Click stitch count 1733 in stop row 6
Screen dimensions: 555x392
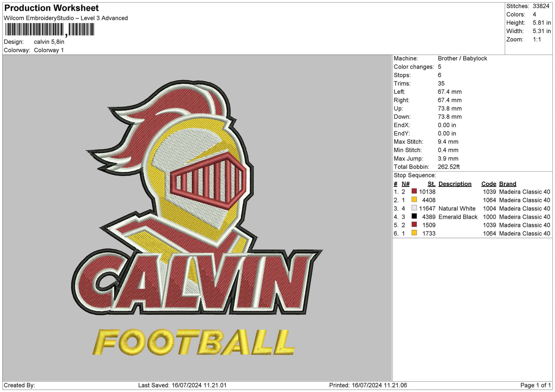429,233
